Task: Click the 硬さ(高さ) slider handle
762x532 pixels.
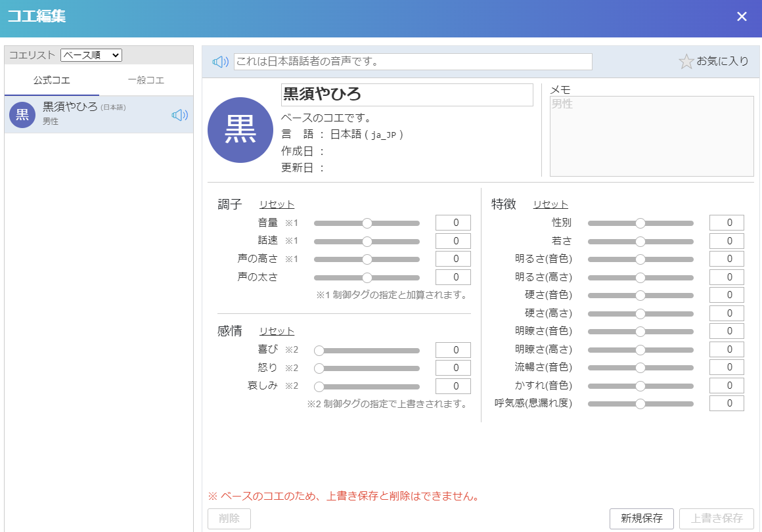Action: click(640, 314)
